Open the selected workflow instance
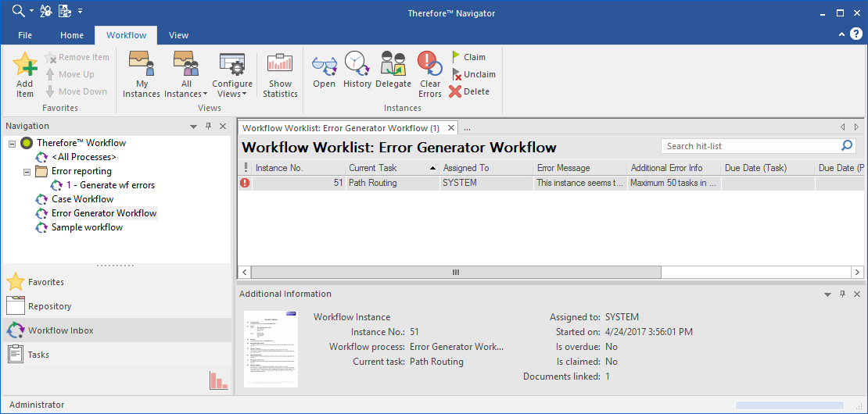868x414 pixels. [x=324, y=70]
